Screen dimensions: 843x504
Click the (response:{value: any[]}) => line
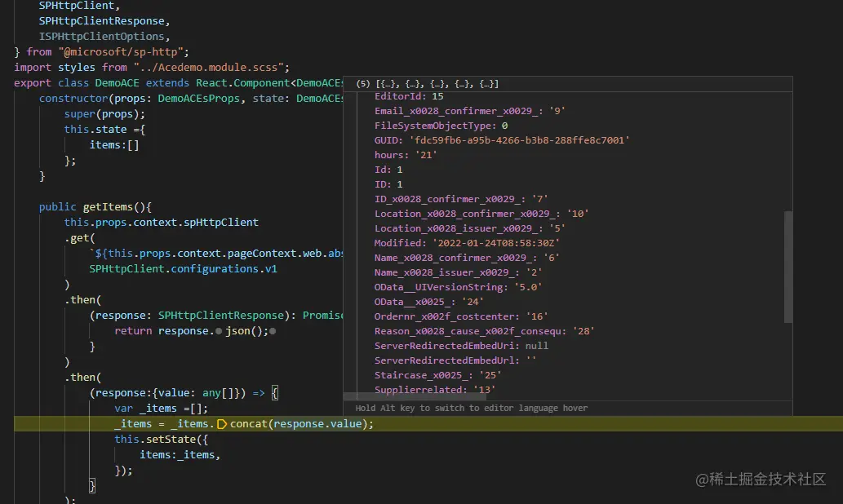[184, 393]
